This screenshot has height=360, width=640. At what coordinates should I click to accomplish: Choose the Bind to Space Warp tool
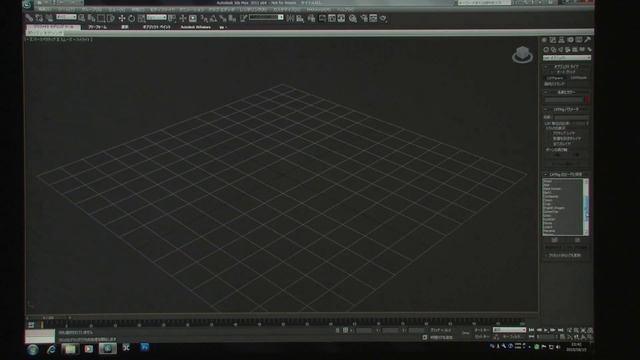(49, 18)
